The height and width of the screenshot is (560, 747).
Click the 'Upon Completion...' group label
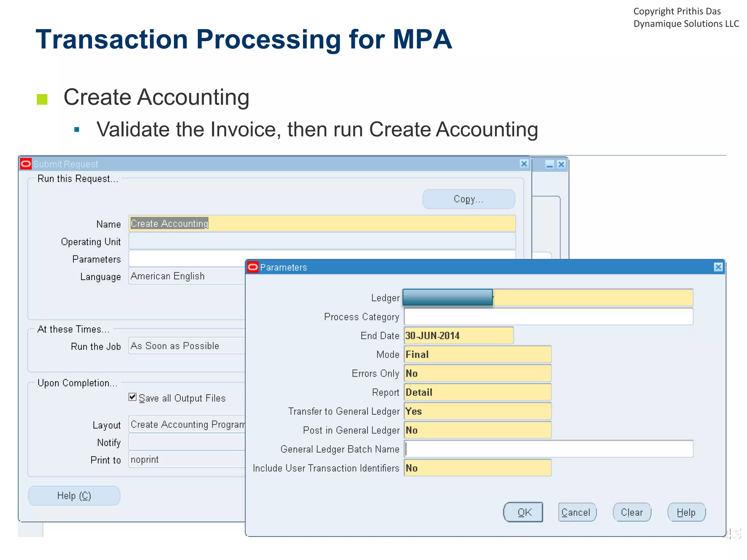77,383
